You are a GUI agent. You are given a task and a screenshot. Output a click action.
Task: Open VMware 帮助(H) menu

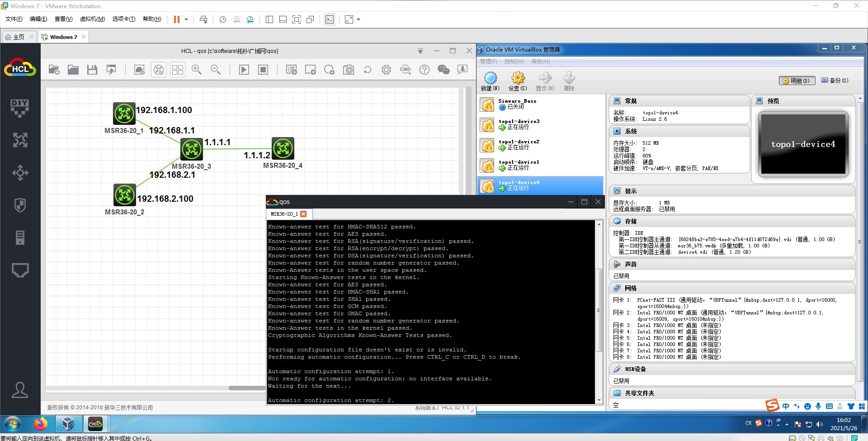(152, 19)
